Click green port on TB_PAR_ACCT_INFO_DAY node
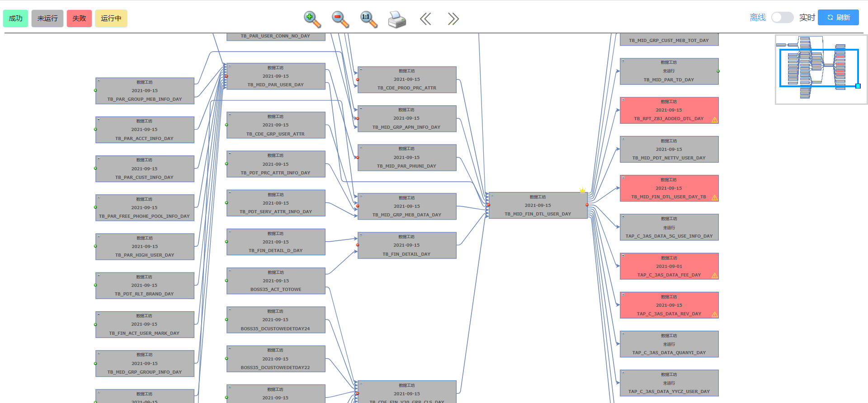Image resolution: width=868 pixels, height=403 pixels. click(x=95, y=129)
